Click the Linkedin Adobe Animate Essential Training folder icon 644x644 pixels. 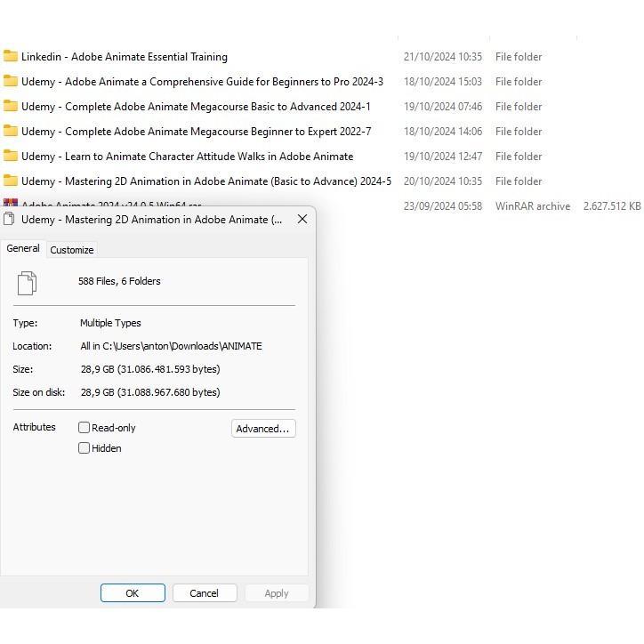pos(11,56)
